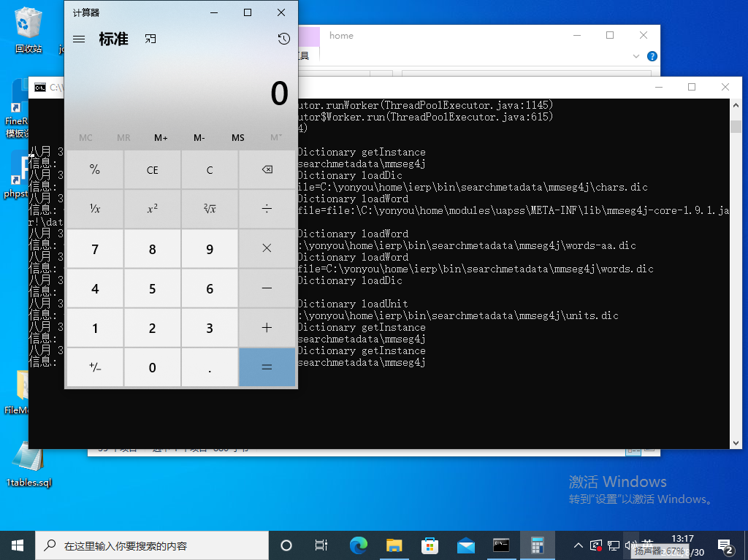Click digit 0 on calculator
Viewport: 748px width, 560px height.
click(x=152, y=367)
